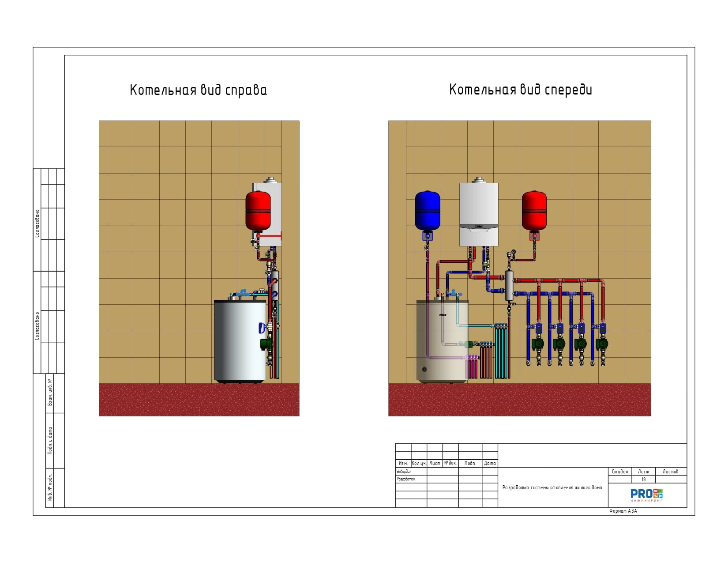
Task: Click the 'Дата' header cell
Action: pyautogui.click(x=490, y=463)
